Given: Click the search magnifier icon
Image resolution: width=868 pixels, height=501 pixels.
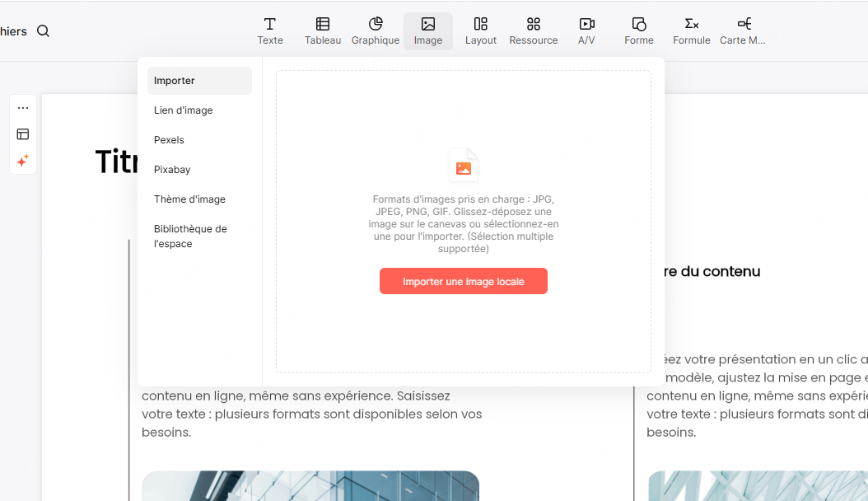Looking at the screenshot, I should (x=44, y=31).
